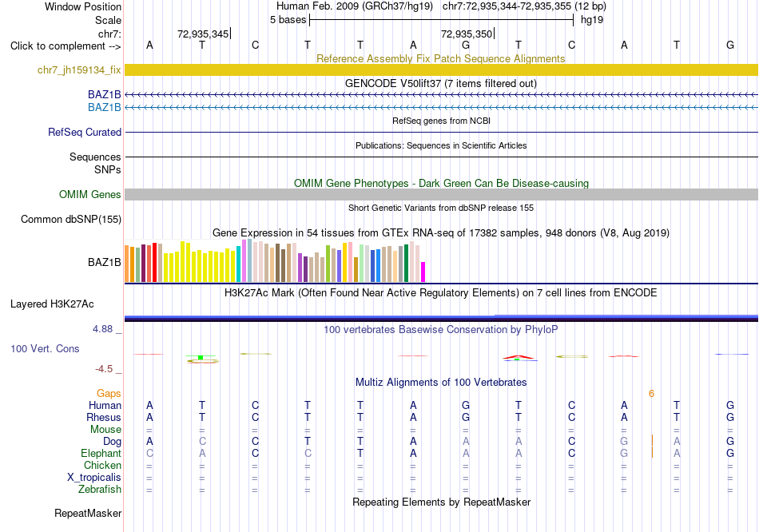
Task: Click the orange gap count '6'
Action: click(651, 394)
